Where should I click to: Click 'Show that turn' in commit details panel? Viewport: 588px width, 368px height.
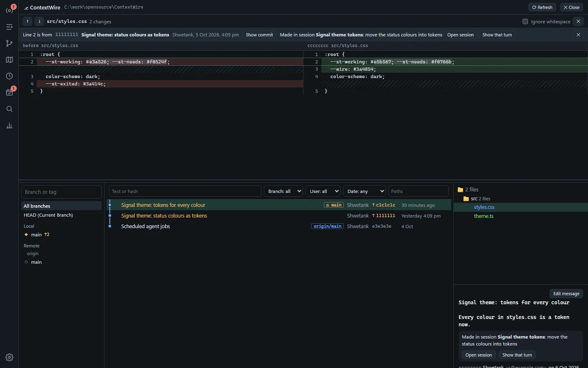(x=517, y=355)
